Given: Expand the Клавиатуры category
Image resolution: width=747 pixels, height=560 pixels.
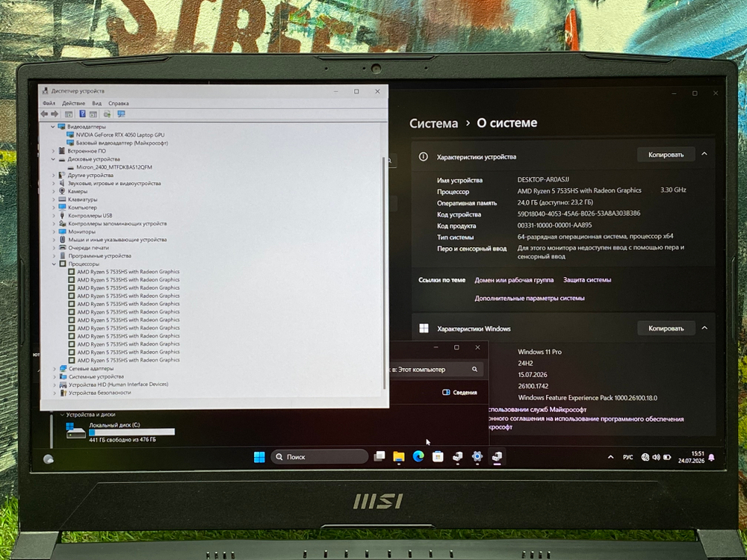Looking at the screenshot, I should tap(53, 199).
